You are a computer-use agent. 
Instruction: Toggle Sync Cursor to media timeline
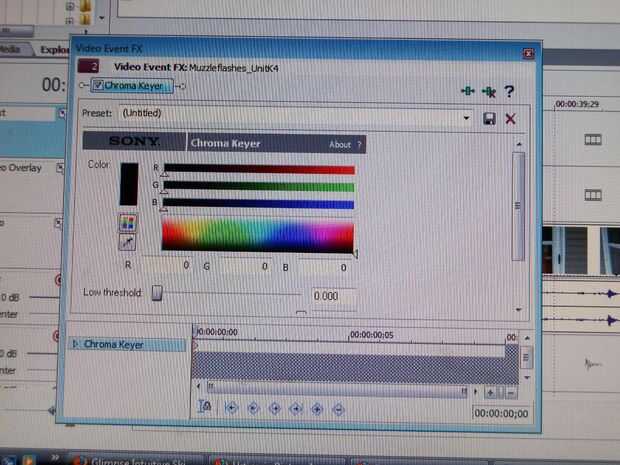coord(204,406)
